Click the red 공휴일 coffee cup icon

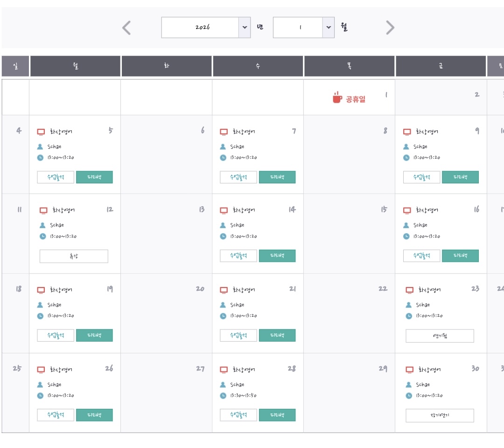337,98
